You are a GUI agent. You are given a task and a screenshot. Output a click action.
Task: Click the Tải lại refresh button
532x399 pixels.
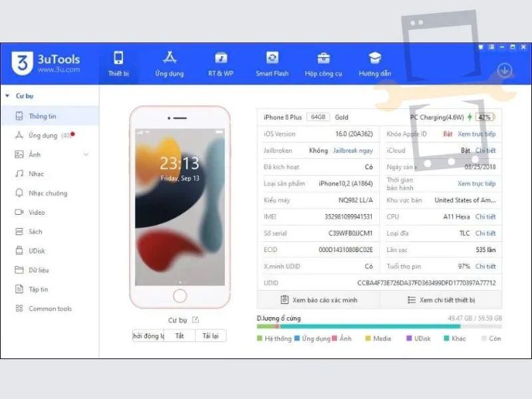(x=210, y=336)
